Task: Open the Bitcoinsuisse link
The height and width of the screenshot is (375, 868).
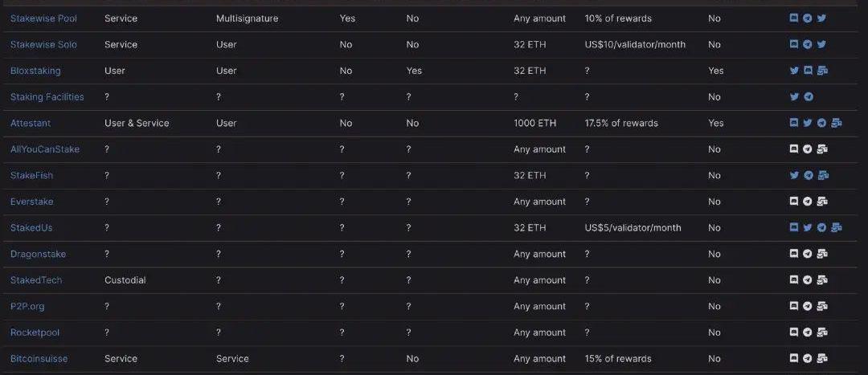Action: pyautogui.click(x=39, y=359)
